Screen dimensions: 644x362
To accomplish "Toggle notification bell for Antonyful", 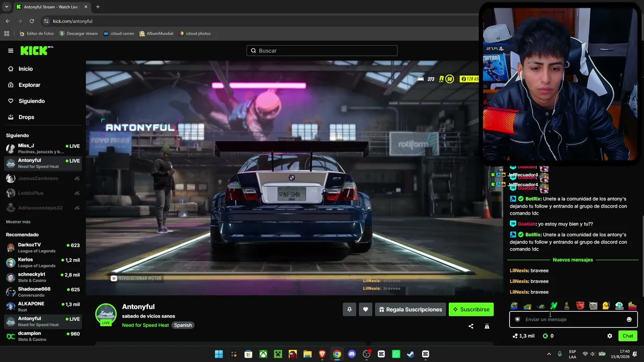I will coord(349,309).
